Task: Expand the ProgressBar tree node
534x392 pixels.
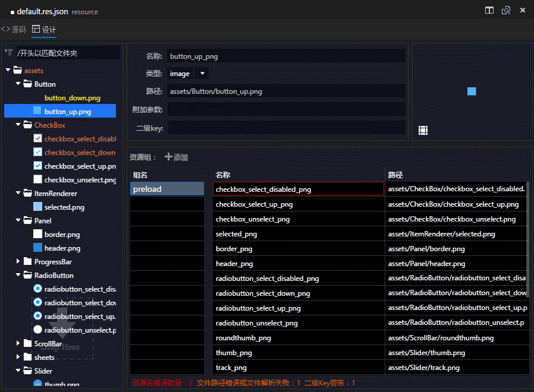Action: (x=17, y=261)
